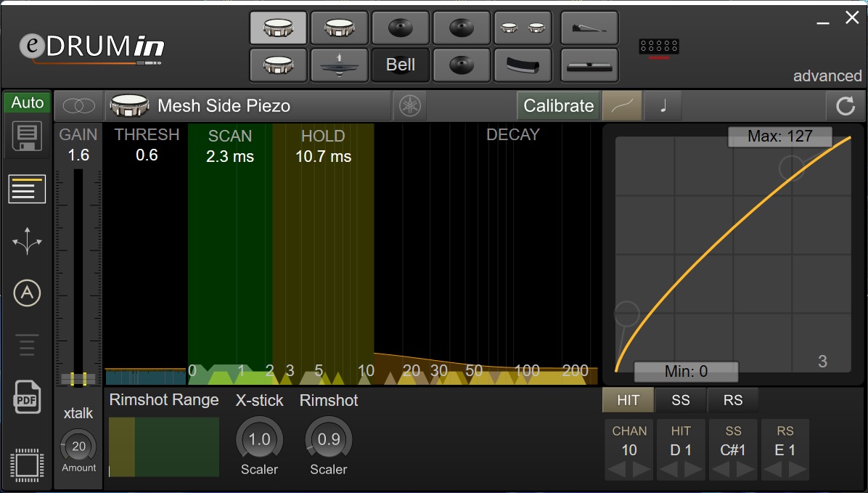Image resolution: width=868 pixels, height=493 pixels.
Task: Click the THRESH value 0.6
Action: (147, 155)
